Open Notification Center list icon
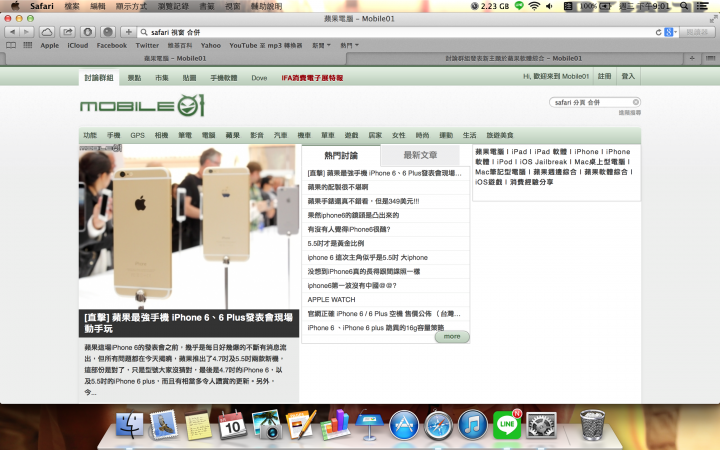The image size is (720, 450). click(702, 6)
